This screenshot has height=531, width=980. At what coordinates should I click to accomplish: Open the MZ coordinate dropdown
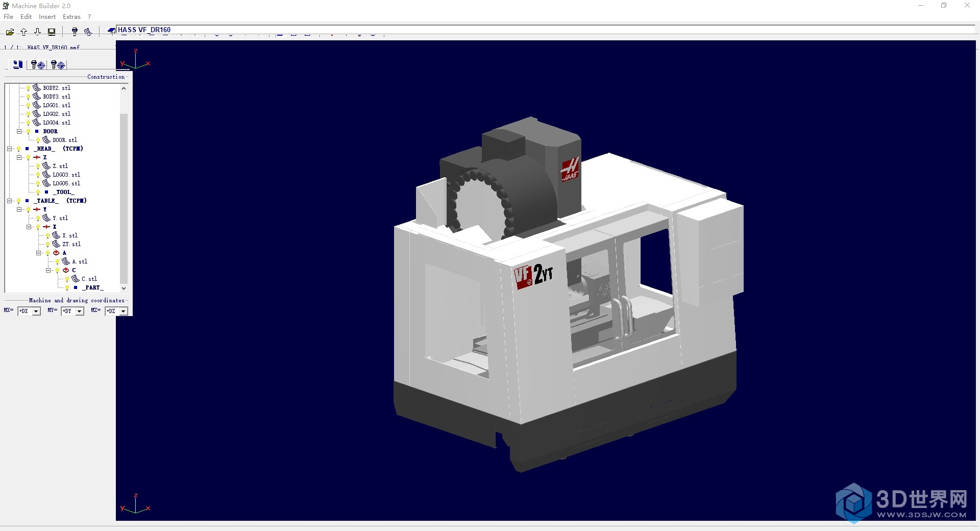click(x=123, y=311)
